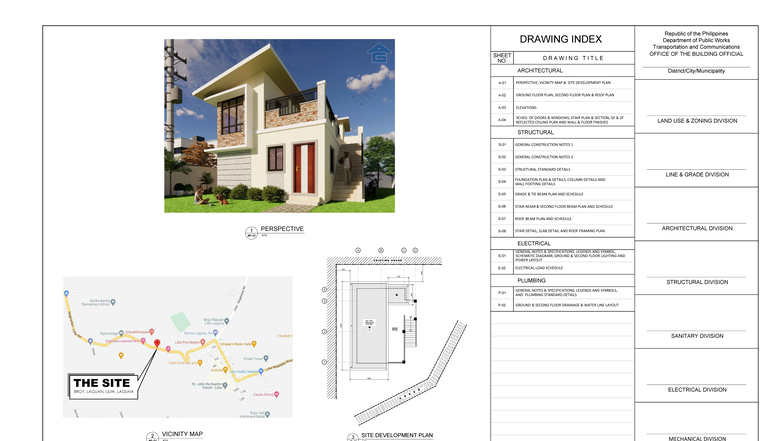Image resolution: width=784 pixels, height=441 pixels.
Task: Click 'Grade & Tie Beam Plan' row
Action: coord(562,194)
